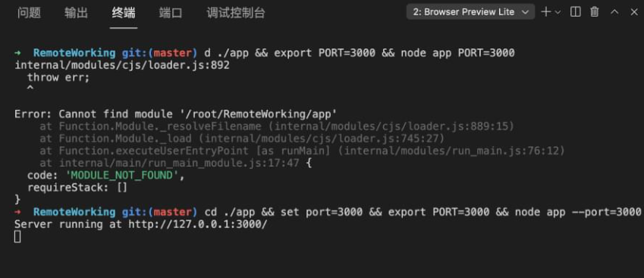Image resolution: width=644 pixels, height=278 pixels.
Task: Kill terminal using the trash icon
Action: pyautogui.click(x=594, y=12)
